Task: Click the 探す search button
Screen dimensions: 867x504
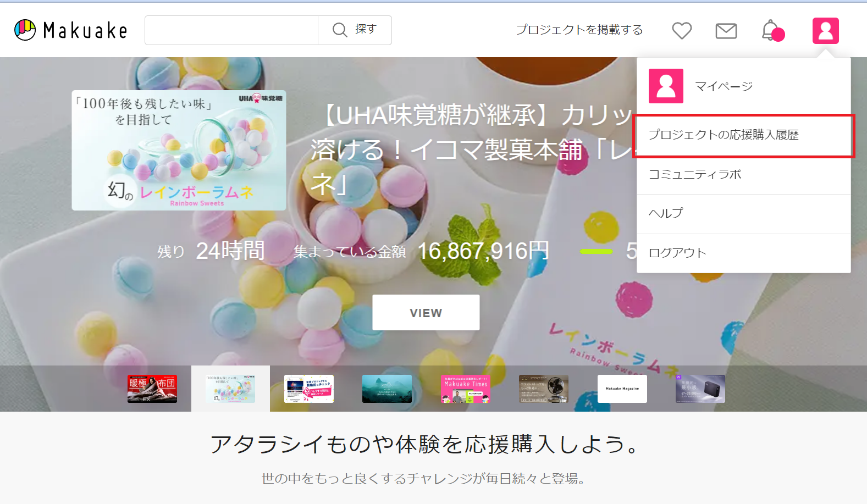Action: pyautogui.click(x=355, y=30)
